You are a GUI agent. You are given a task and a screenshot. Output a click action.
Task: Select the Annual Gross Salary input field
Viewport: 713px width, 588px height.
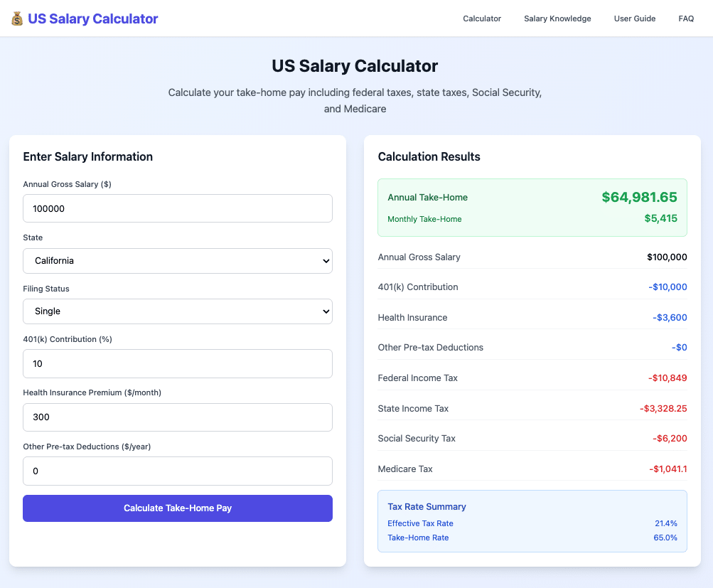click(x=177, y=208)
